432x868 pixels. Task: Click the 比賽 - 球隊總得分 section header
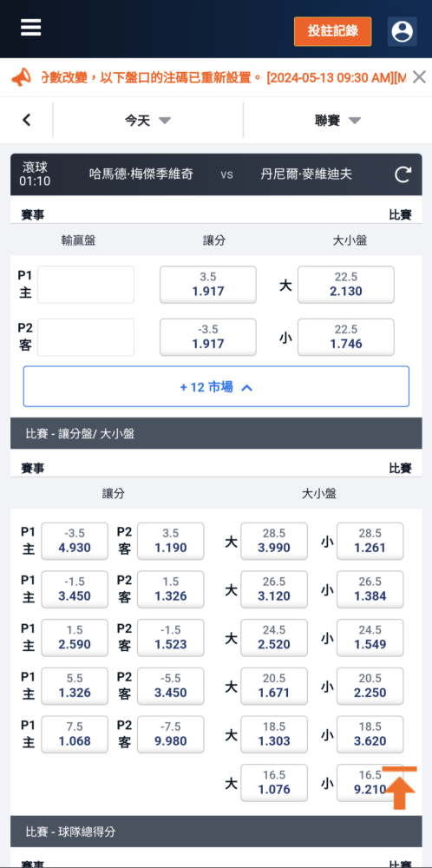(x=216, y=831)
